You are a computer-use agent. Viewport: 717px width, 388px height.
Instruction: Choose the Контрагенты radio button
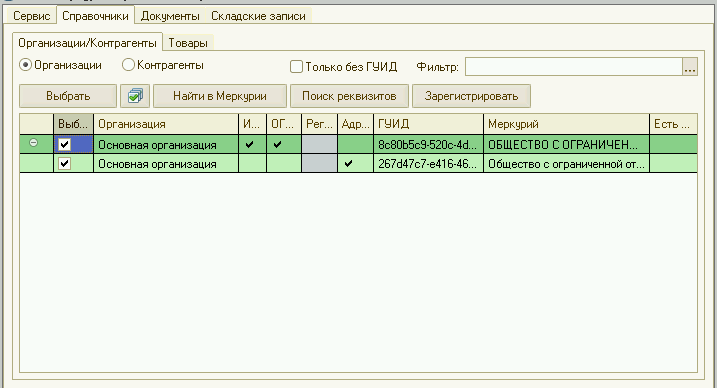click(128, 65)
